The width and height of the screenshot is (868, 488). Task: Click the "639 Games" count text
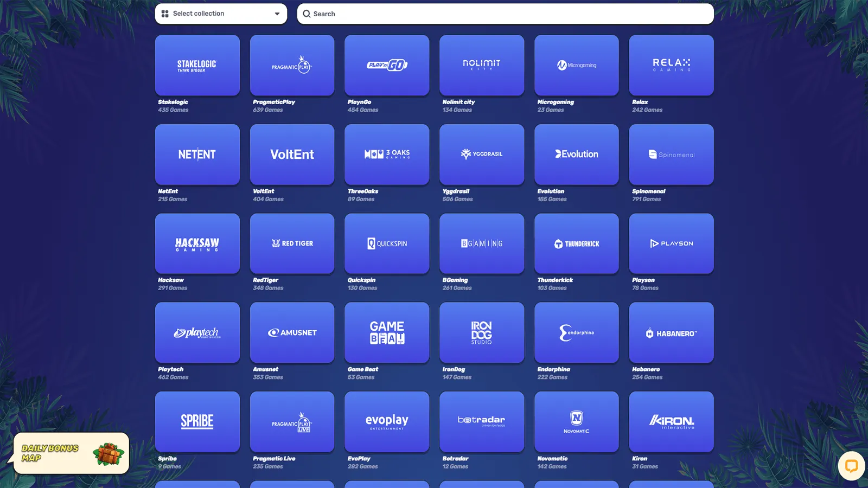point(268,110)
